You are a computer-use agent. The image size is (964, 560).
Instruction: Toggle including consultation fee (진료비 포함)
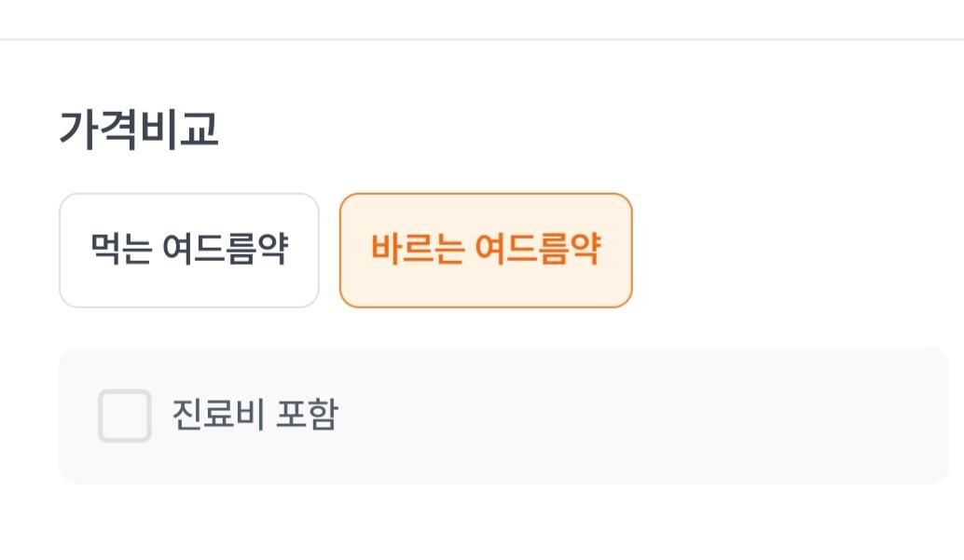click(125, 416)
